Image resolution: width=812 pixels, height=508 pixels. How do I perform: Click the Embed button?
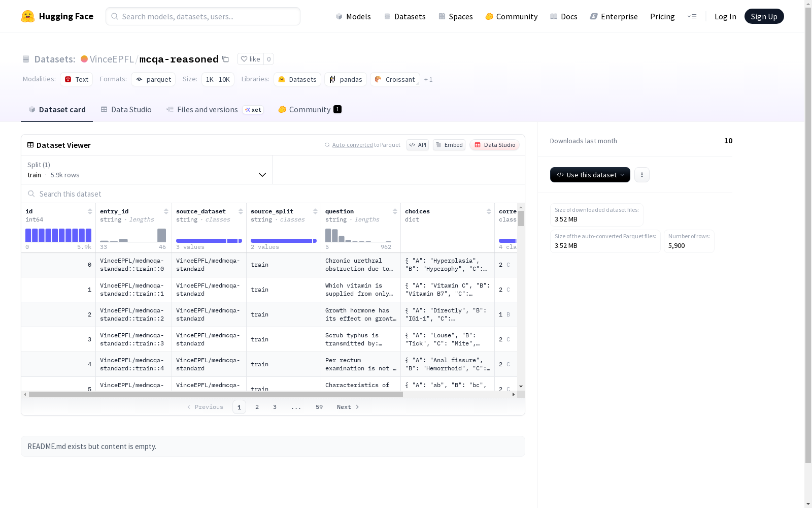pyautogui.click(x=449, y=145)
